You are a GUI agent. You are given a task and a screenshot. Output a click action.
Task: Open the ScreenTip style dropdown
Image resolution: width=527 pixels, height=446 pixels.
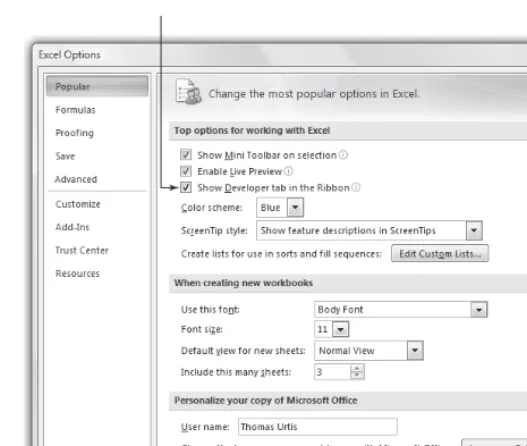[474, 231]
